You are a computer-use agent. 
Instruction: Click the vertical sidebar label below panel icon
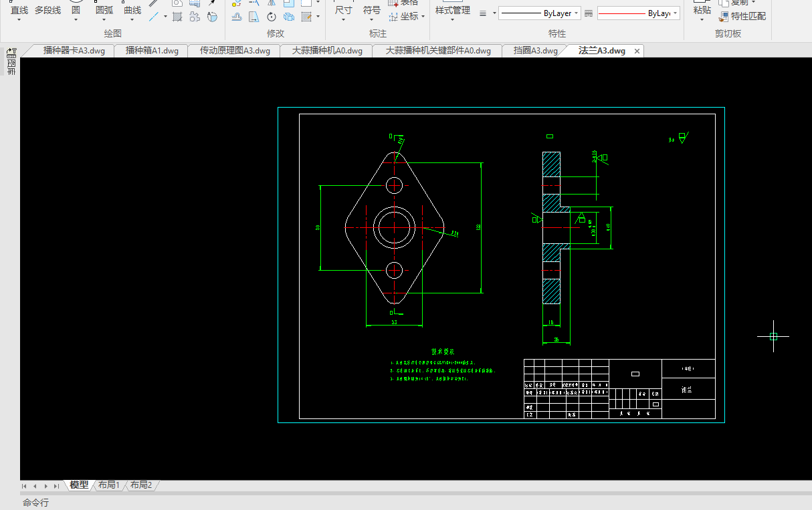[x=11, y=66]
